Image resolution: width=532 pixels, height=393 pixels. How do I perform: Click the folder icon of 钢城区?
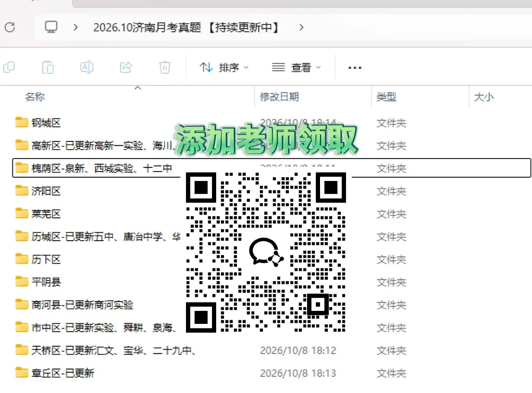pos(22,122)
